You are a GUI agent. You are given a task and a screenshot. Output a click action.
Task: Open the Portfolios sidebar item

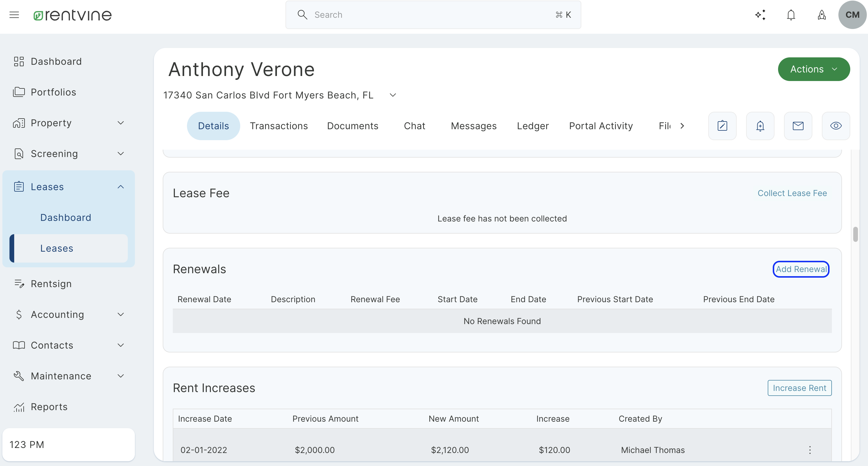(53, 92)
